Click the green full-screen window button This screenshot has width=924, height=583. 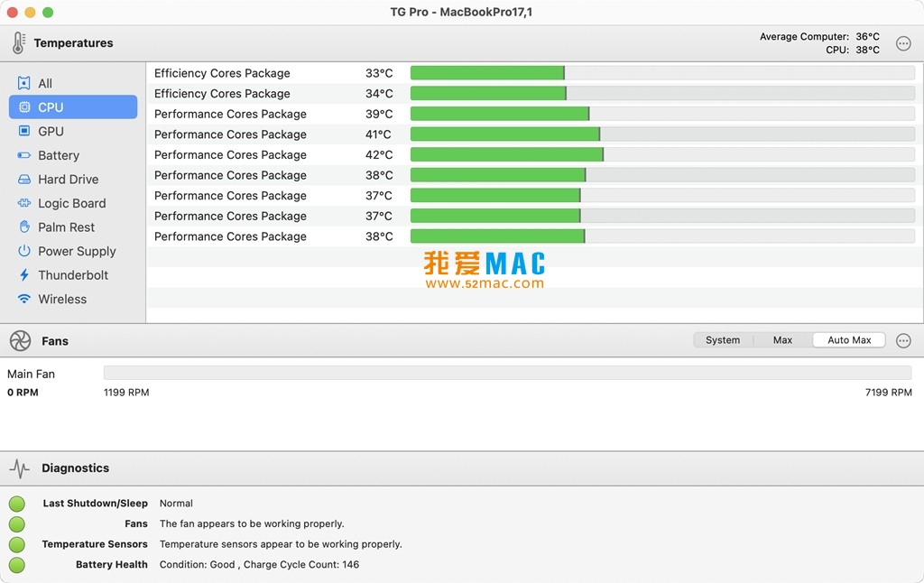tap(48, 12)
